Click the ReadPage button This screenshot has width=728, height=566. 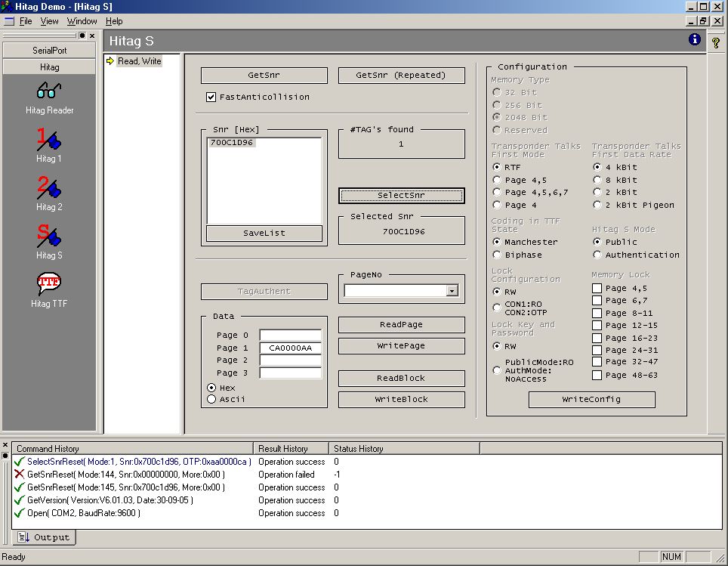[401, 325]
